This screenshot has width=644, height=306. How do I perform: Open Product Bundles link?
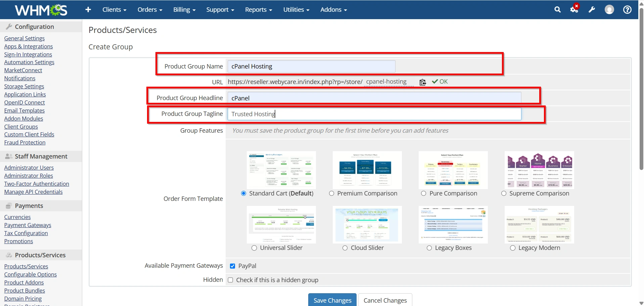click(x=25, y=291)
